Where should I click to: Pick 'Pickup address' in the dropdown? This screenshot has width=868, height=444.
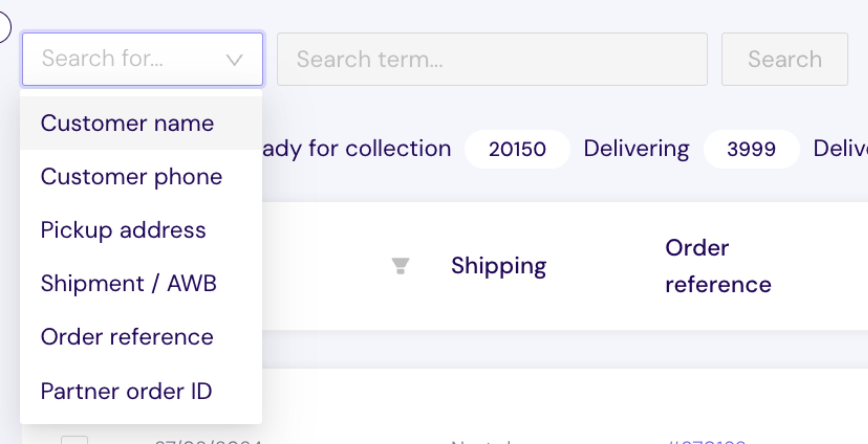click(x=141, y=230)
